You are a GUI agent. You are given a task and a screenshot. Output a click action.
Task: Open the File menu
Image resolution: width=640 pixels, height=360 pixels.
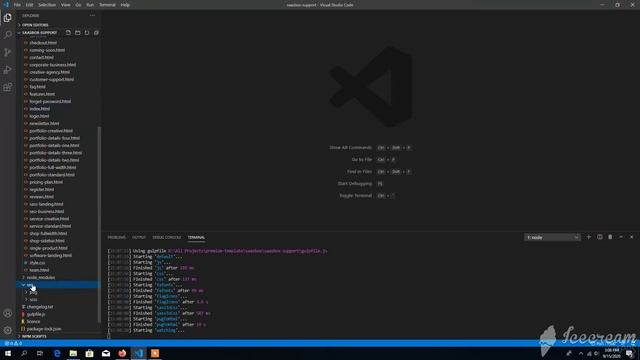(17, 5)
